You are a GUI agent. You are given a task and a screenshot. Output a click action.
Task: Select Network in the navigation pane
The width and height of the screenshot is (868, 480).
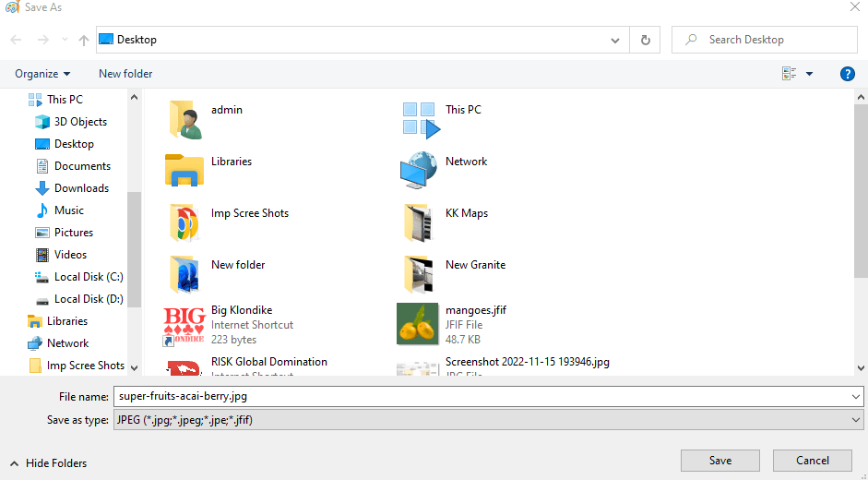point(58,343)
